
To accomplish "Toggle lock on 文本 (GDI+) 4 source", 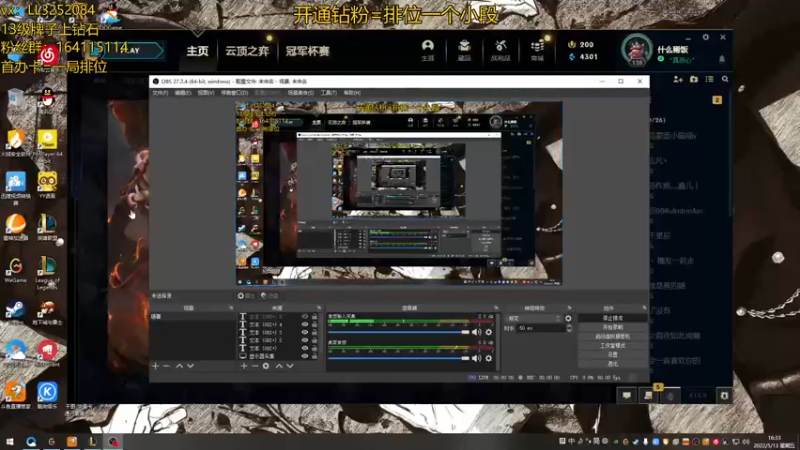I will coord(314,324).
